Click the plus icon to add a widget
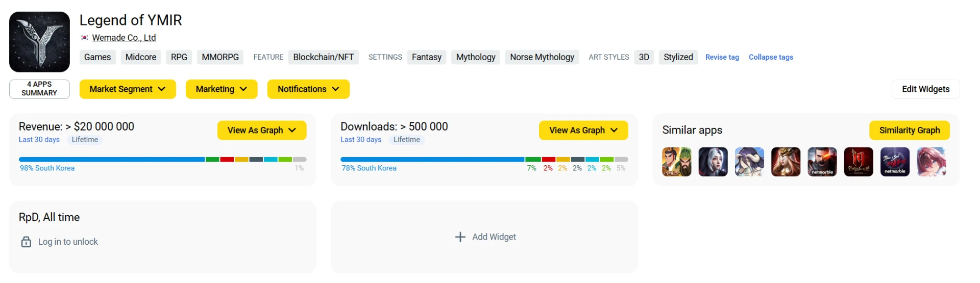 point(460,237)
